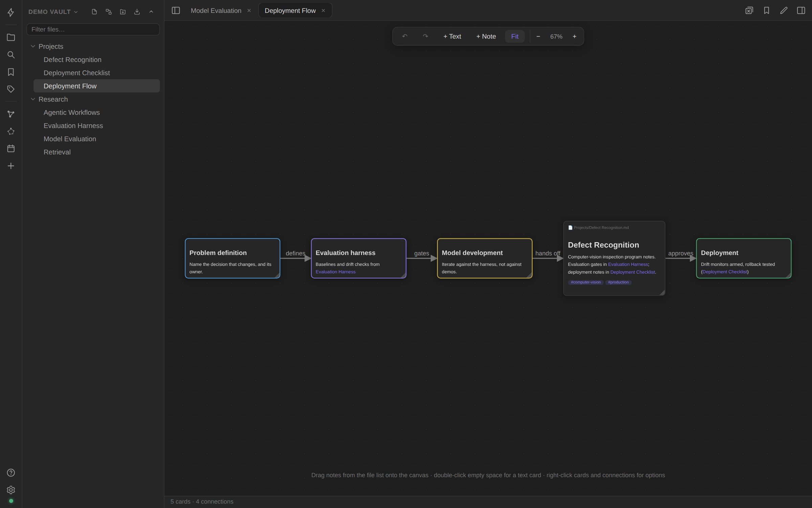Follow Deployment Checklist link in Deployment card
The height and width of the screenshot is (508, 812).
(724, 272)
